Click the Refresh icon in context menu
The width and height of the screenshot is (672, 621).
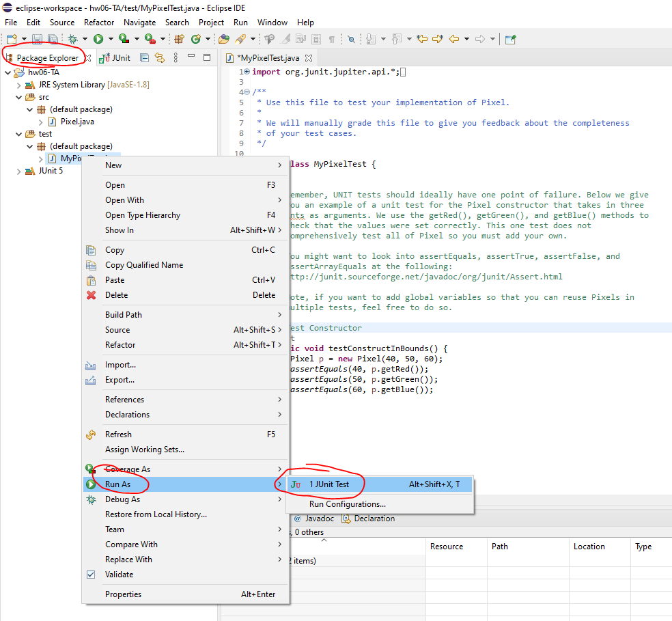[x=91, y=434]
